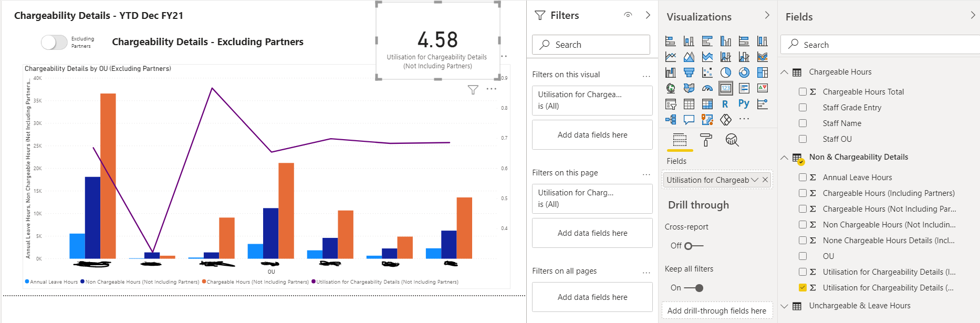Select the funnel chart visual
Image resolution: width=980 pixels, height=323 pixels.
point(689,72)
